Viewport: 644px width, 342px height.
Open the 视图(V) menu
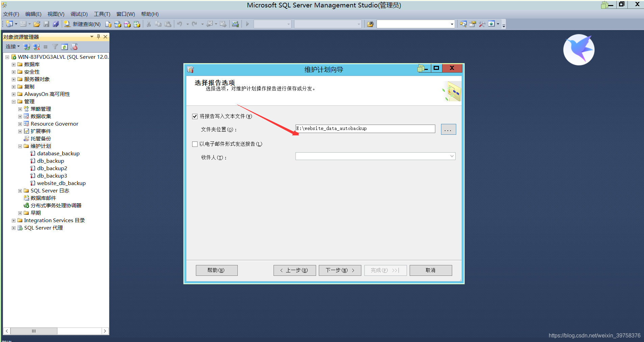pos(56,14)
